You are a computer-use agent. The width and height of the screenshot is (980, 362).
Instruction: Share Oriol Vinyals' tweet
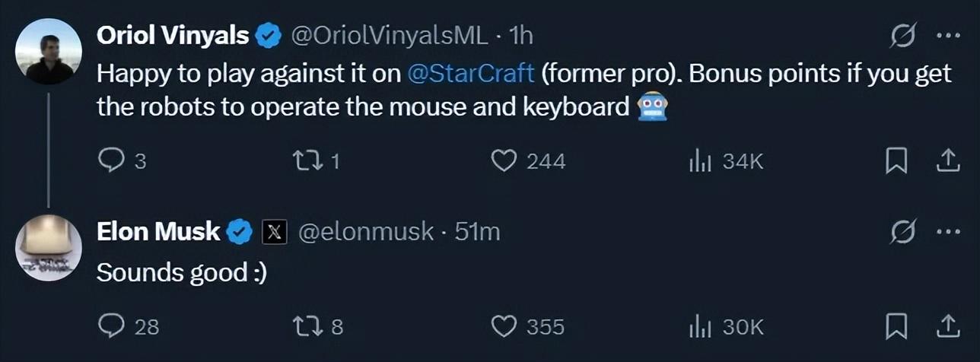coord(946,160)
